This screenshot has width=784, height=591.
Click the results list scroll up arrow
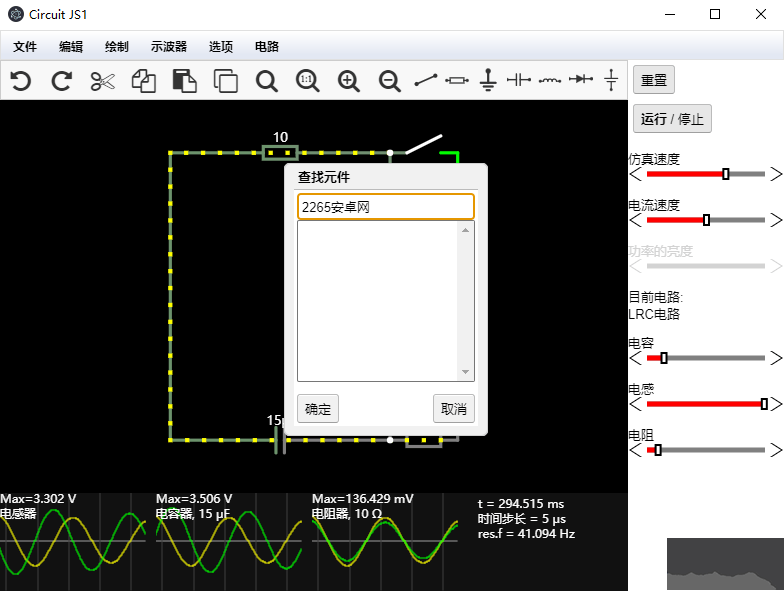[465, 230]
